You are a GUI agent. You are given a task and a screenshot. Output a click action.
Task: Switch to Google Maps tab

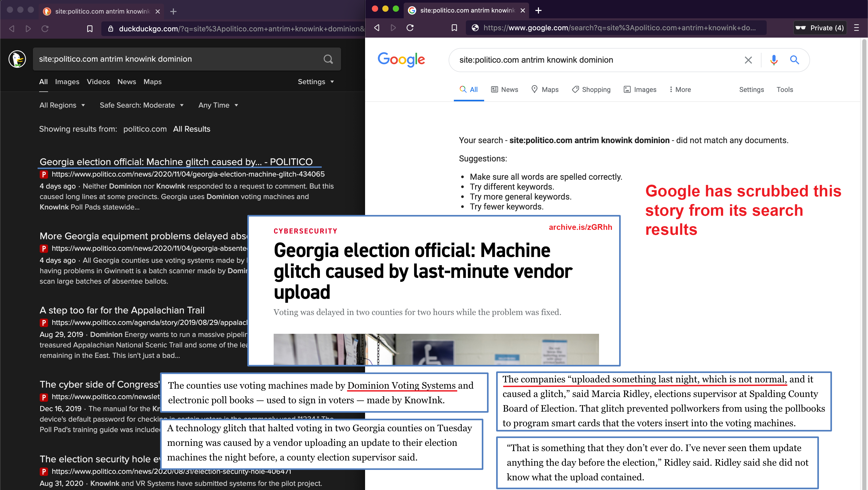point(545,90)
